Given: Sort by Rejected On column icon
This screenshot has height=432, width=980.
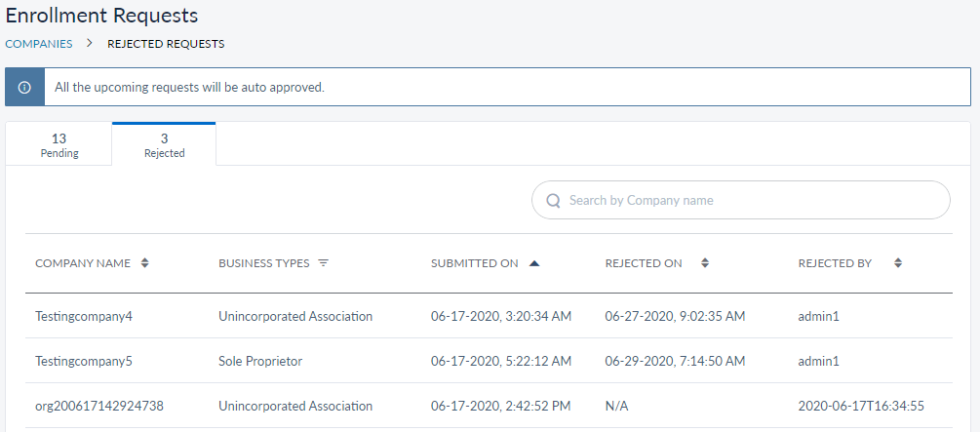Looking at the screenshot, I should [704, 263].
